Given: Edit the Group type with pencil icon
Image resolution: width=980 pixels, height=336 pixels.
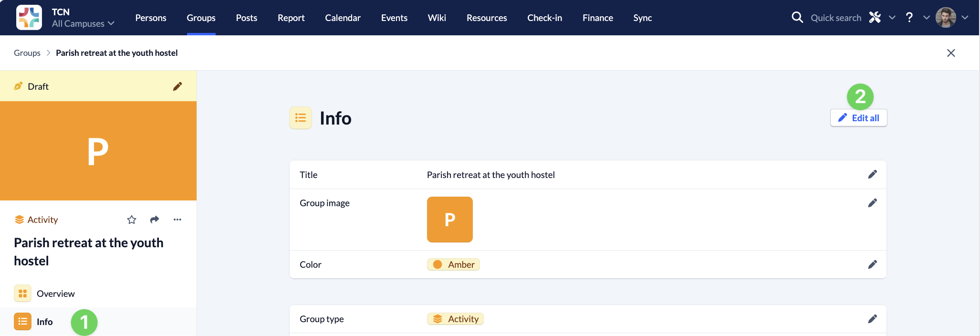Looking at the screenshot, I should click(872, 319).
